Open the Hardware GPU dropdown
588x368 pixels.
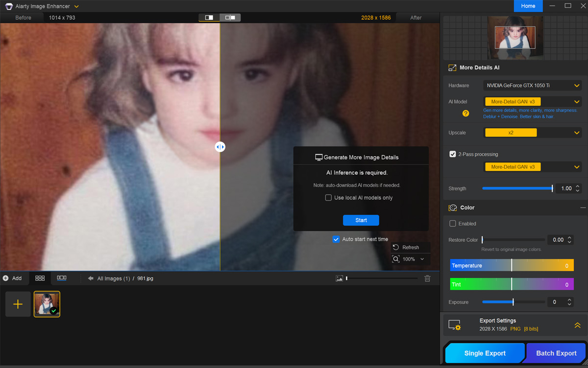pyautogui.click(x=532, y=86)
